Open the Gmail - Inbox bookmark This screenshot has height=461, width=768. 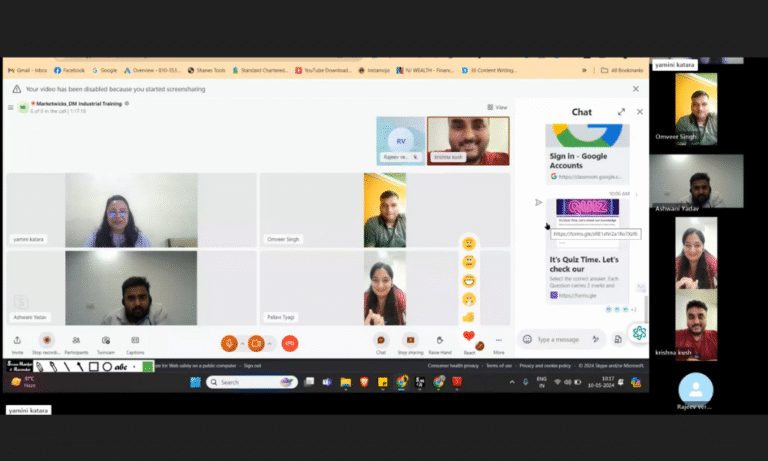(27, 70)
